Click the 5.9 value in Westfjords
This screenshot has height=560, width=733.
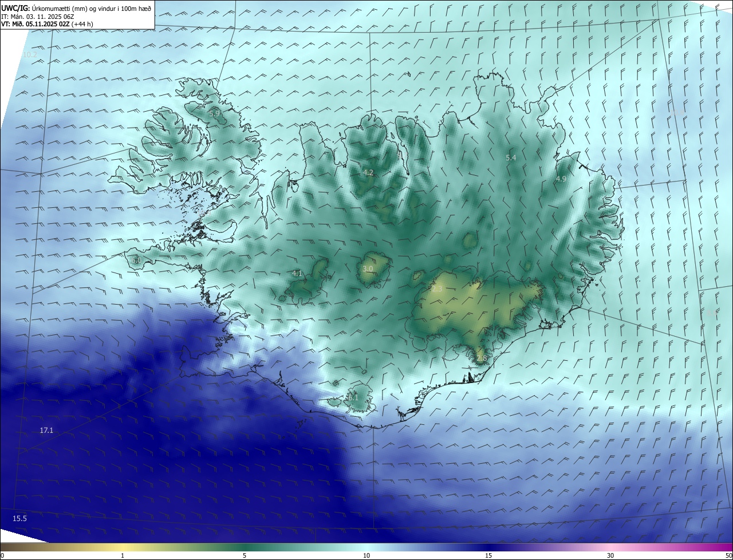pos(215,113)
